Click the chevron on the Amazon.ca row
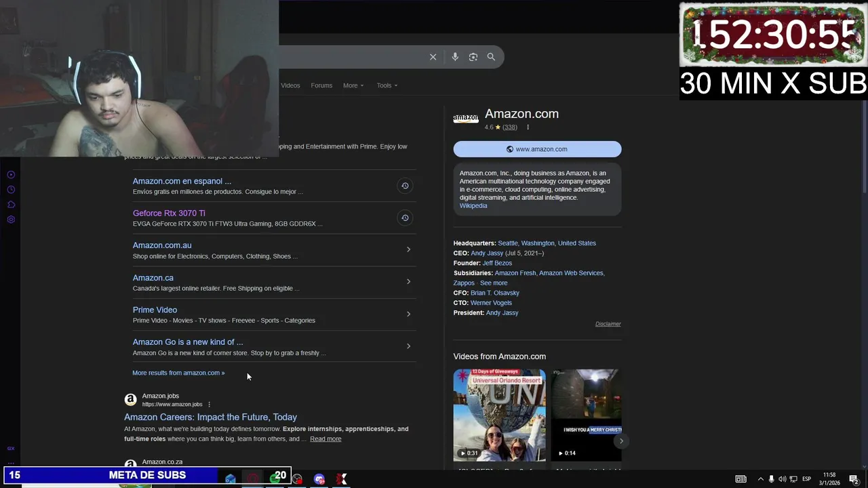The height and width of the screenshot is (488, 868). coord(408,281)
